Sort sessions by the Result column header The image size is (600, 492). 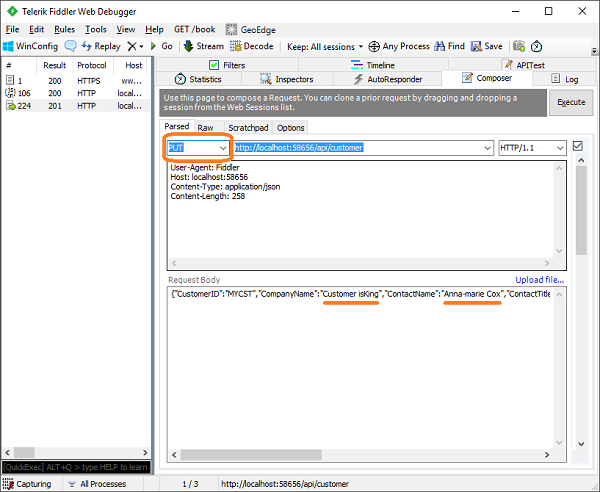54,65
